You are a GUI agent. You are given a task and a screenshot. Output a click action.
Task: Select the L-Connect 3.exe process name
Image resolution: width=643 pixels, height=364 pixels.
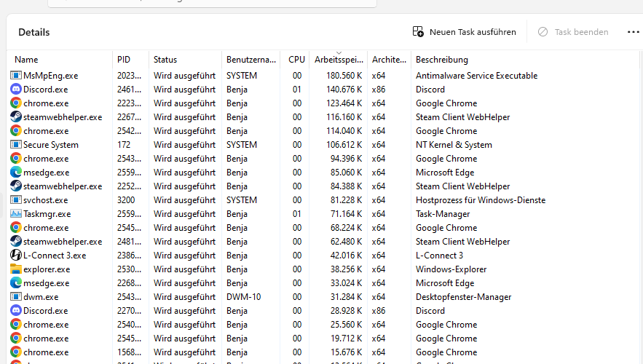pyautogui.click(x=55, y=256)
